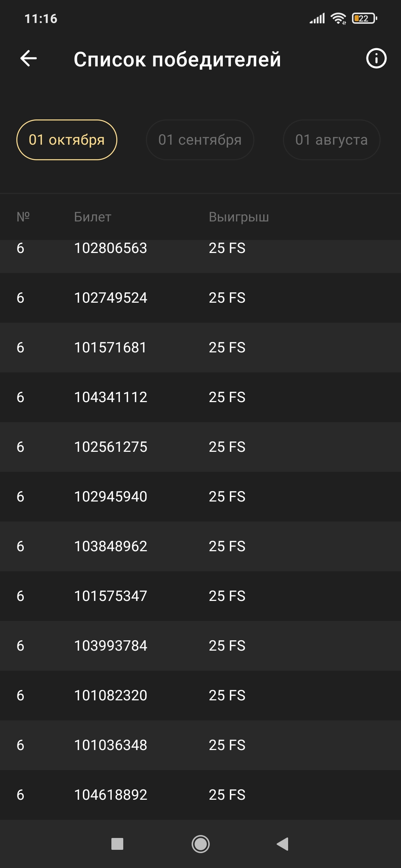Open the info circle icon
Image resolution: width=401 pixels, height=868 pixels.
tap(376, 59)
